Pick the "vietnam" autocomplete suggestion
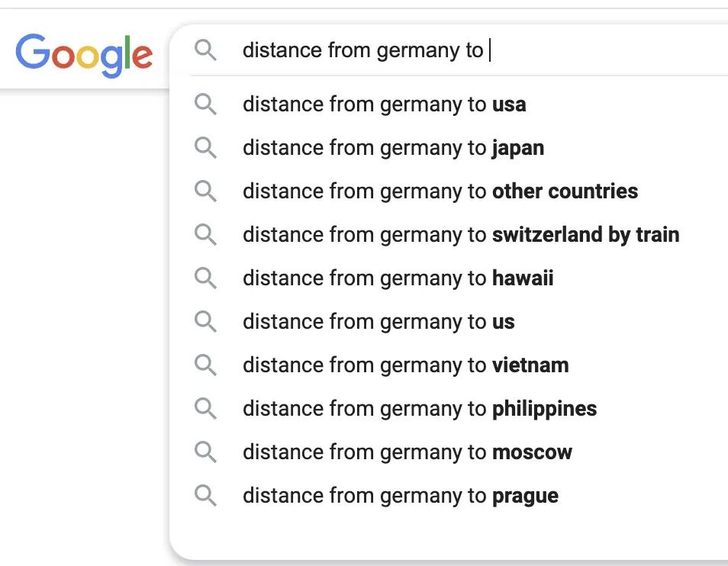The height and width of the screenshot is (566, 728). coord(405,365)
